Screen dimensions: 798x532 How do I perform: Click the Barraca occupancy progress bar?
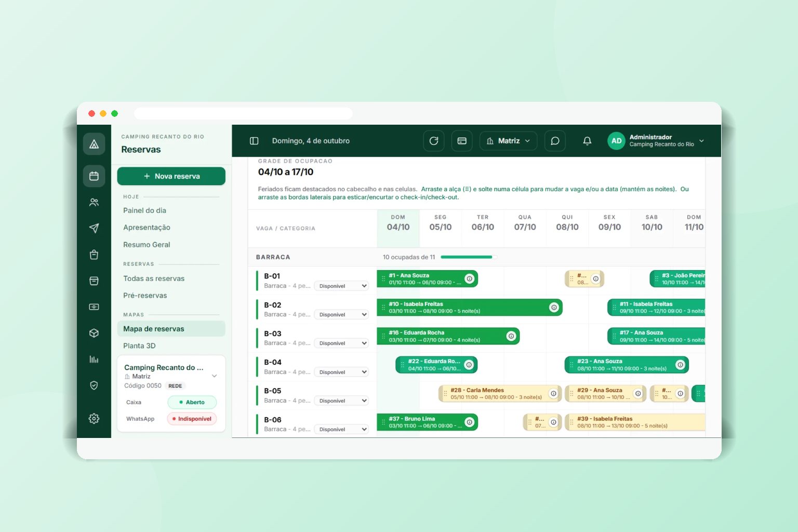click(469, 257)
